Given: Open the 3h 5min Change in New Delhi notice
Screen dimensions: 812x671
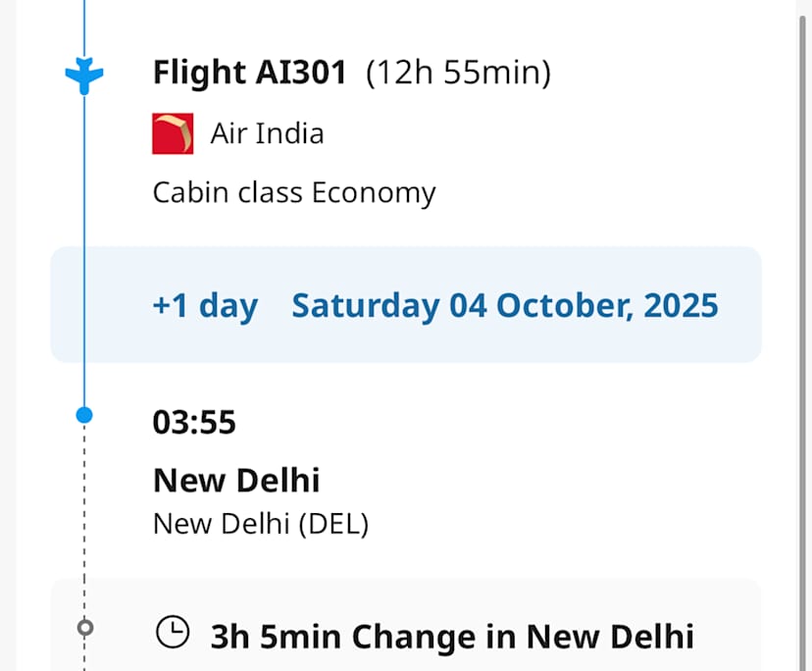Looking at the screenshot, I should click(452, 637).
